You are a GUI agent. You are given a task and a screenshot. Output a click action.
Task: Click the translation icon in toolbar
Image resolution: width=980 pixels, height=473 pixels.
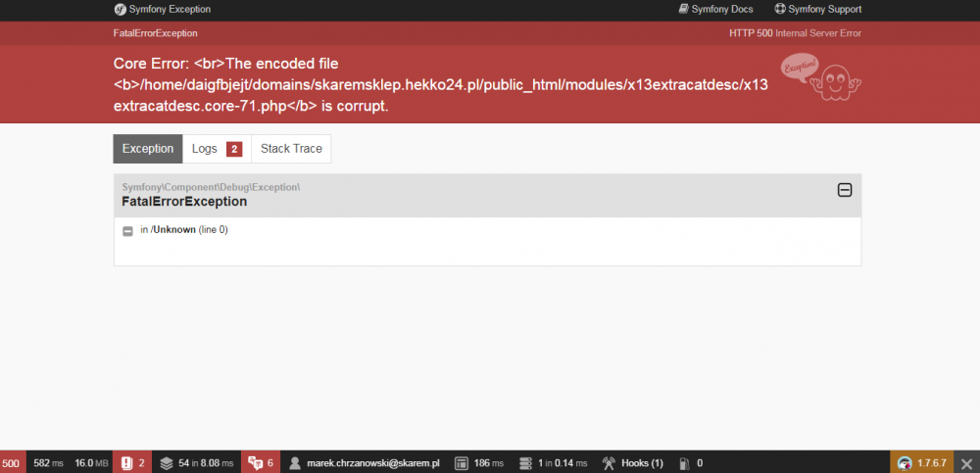coord(255,463)
